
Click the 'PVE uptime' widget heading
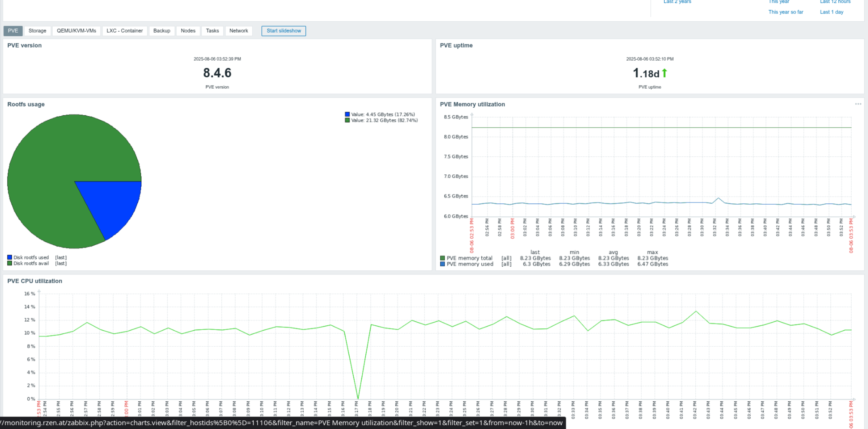point(456,45)
